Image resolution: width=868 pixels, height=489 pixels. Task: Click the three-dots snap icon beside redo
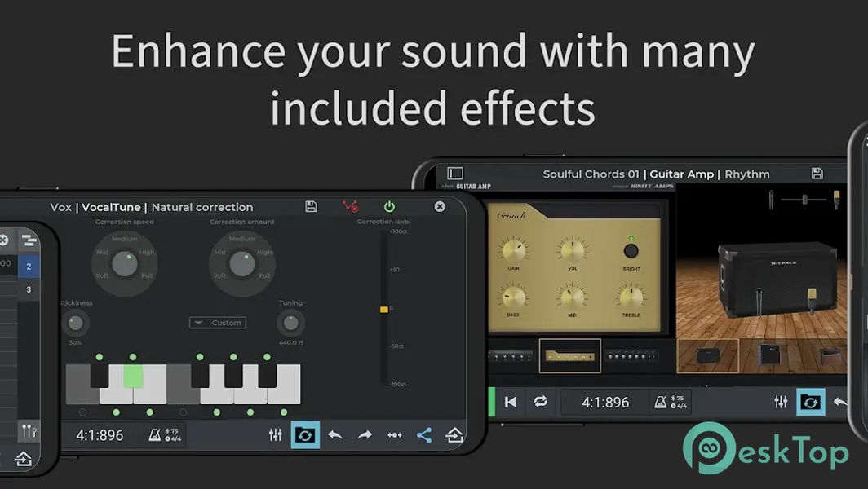tap(395, 435)
